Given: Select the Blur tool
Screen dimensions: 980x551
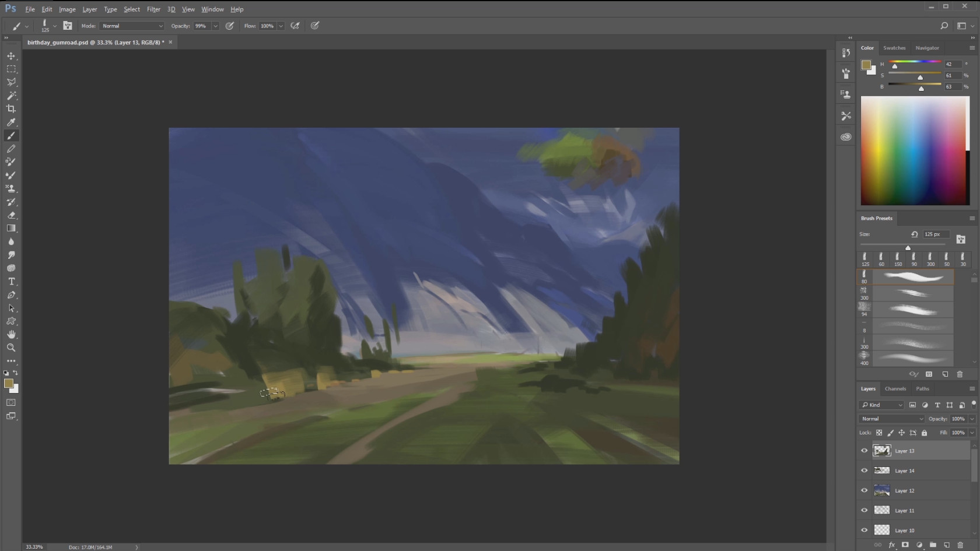Looking at the screenshot, I should coord(11,242).
